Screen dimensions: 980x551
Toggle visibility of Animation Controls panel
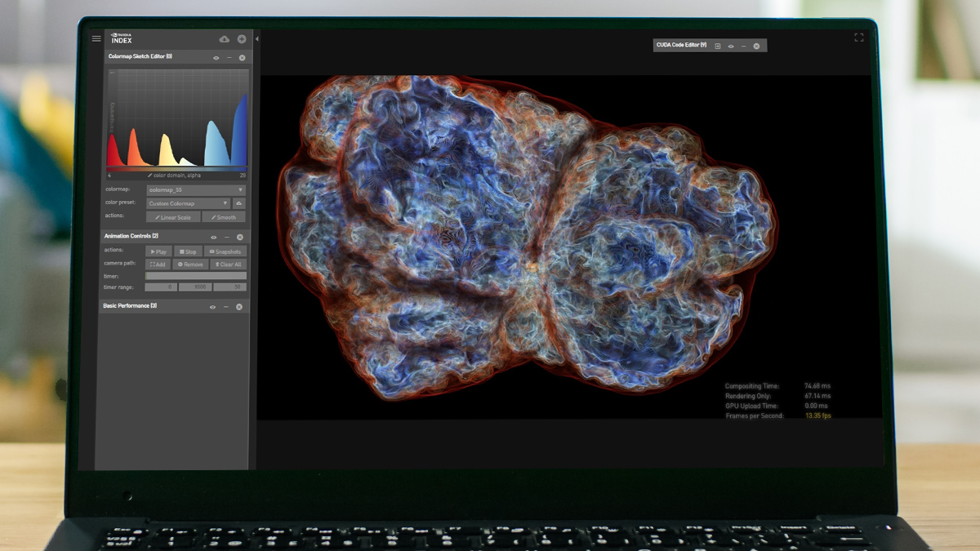click(214, 238)
